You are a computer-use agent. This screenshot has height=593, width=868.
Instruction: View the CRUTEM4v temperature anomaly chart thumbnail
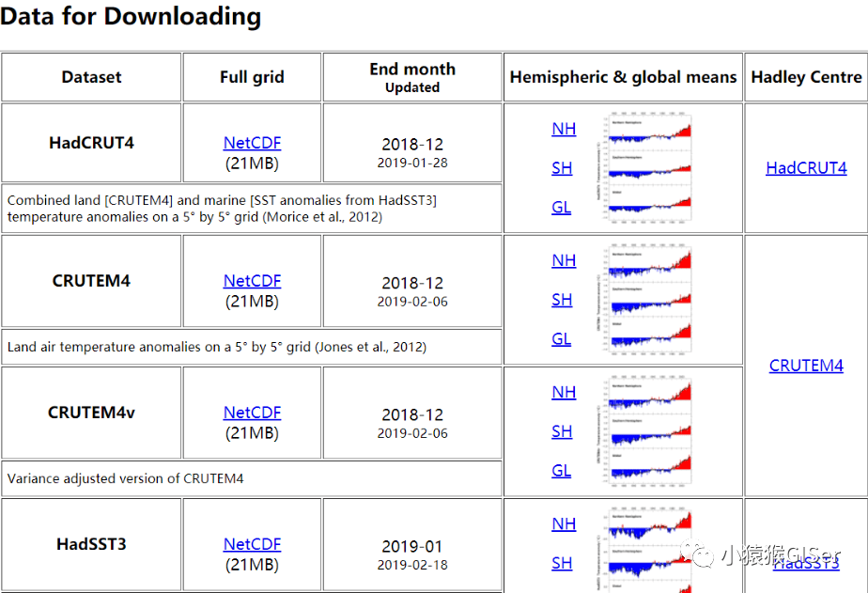643,431
